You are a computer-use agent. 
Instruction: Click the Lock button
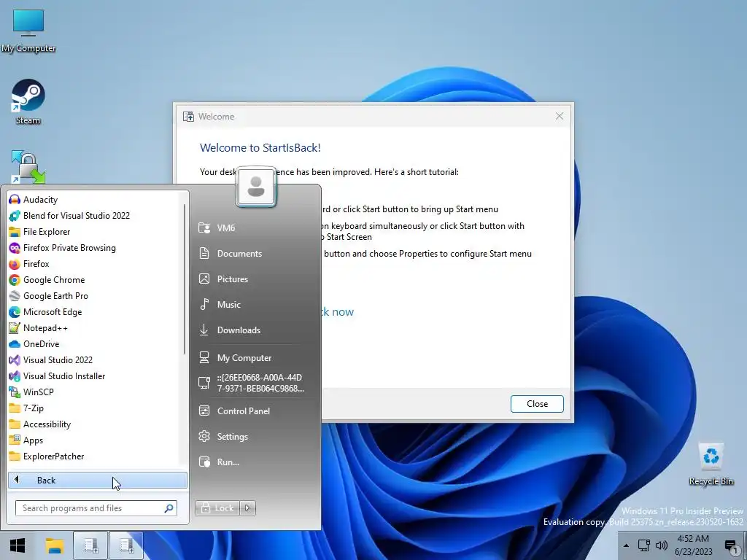217,508
